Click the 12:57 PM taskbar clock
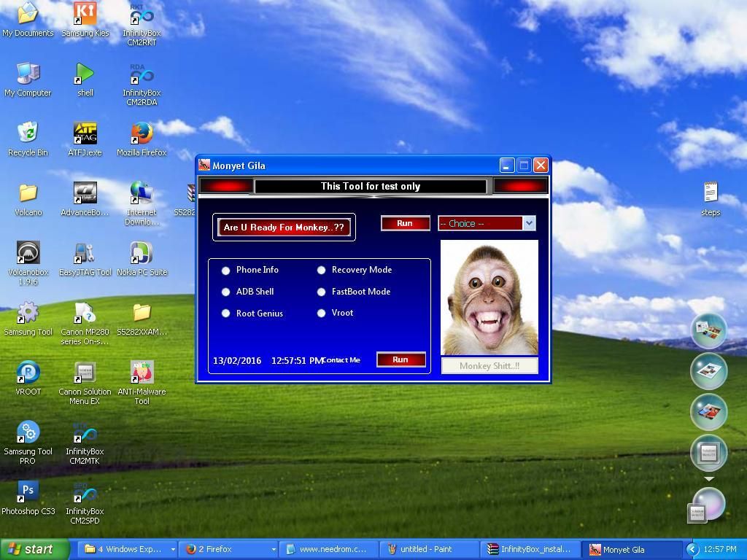 [720, 550]
